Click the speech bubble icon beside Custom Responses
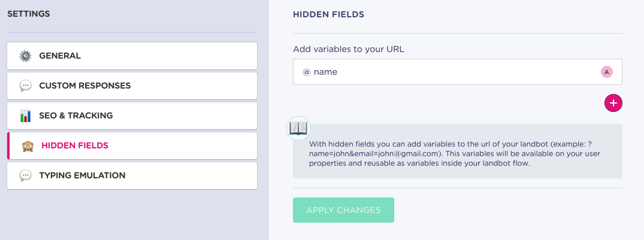Viewport: 644px width, 240px height. [x=25, y=86]
